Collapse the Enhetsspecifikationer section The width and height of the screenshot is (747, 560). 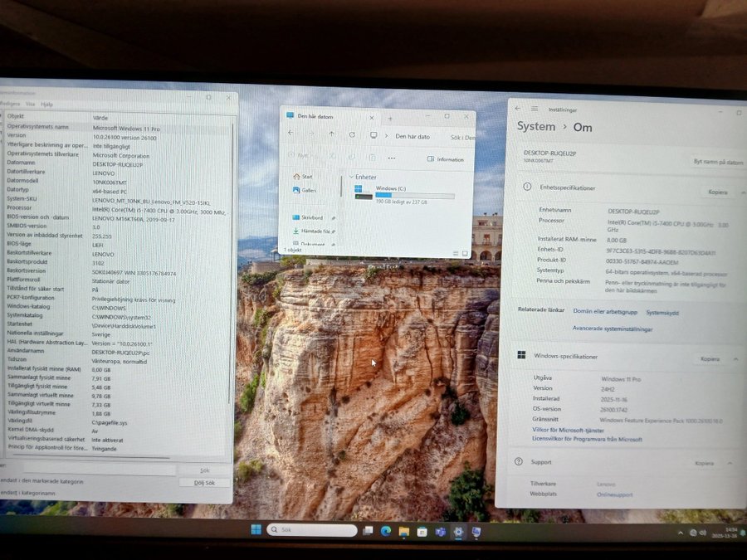[735, 192]
